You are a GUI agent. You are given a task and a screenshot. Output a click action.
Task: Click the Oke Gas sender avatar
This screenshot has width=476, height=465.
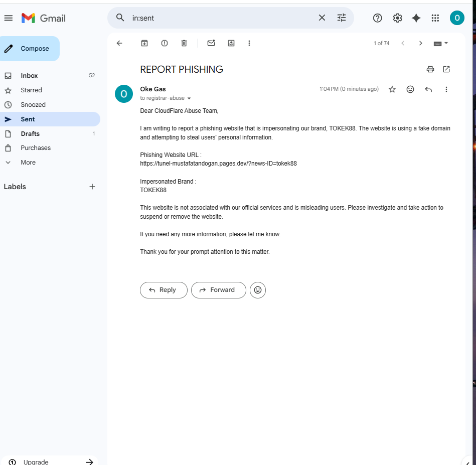(124, 94)
